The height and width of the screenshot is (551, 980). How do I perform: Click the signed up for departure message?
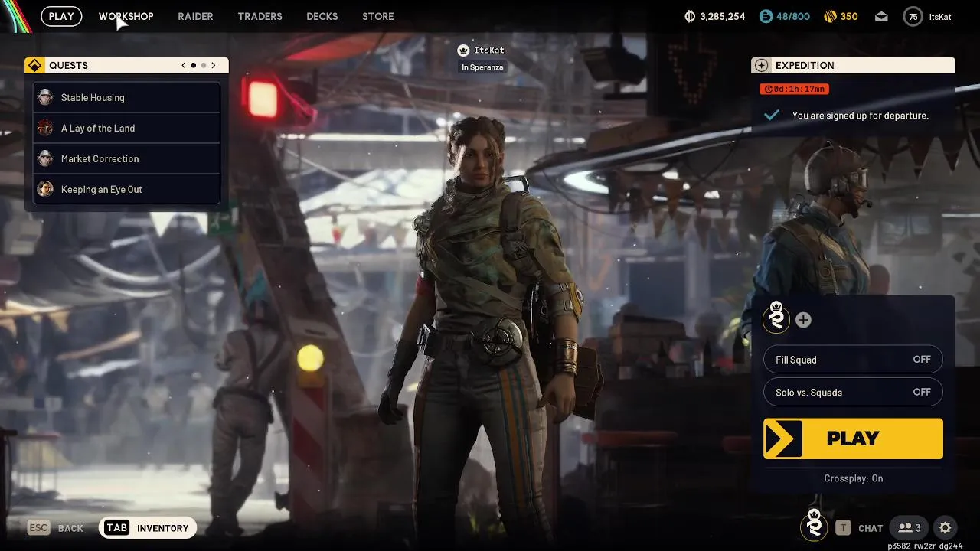[861, 116]
